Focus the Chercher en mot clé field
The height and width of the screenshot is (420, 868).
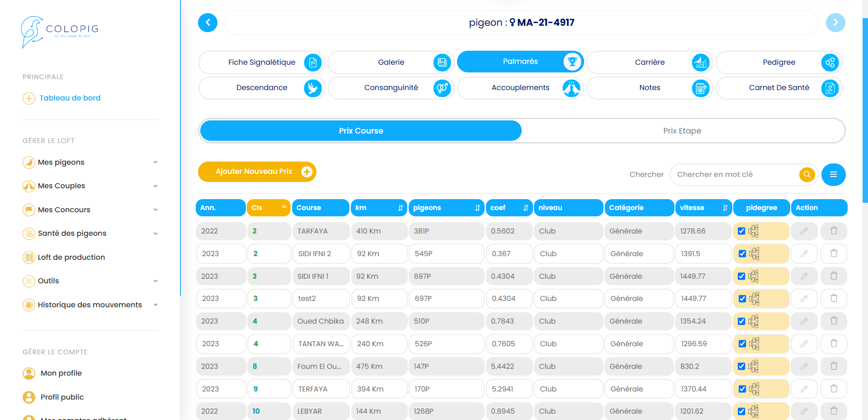(735, 174)
